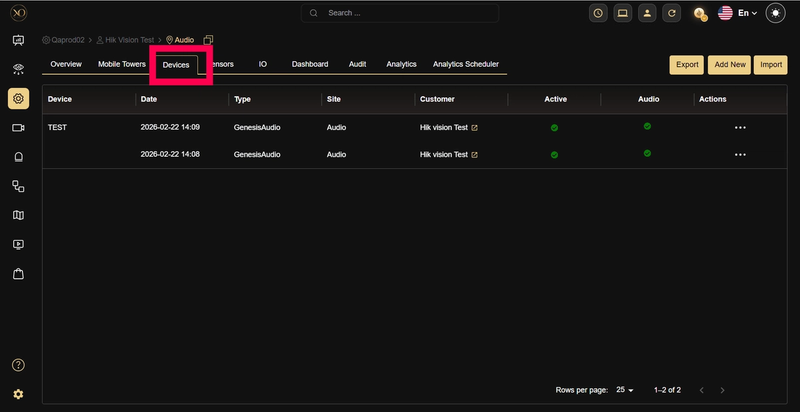Open the user profile icon in the top bar
Screen dimensions: 800x412
[647, 13]
